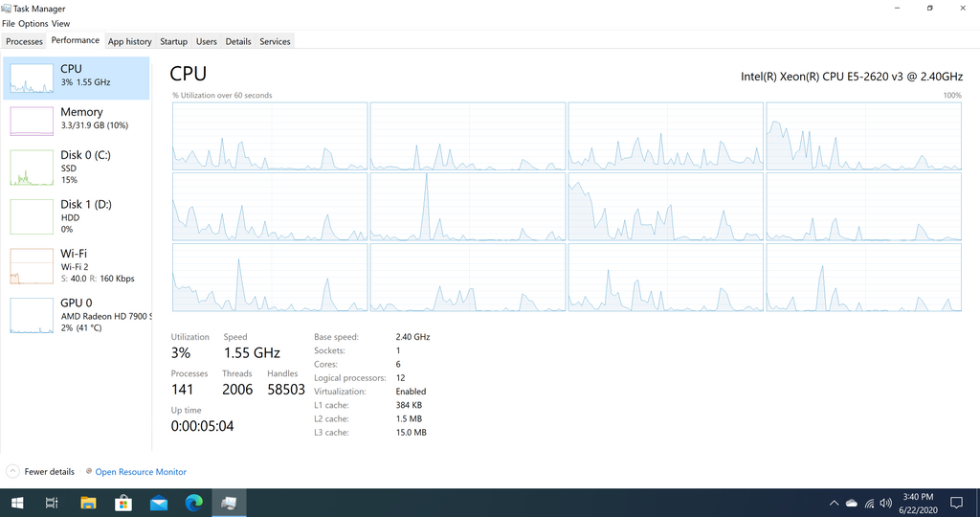Show hidden system tray icons
Screen dimensions: 980x517
pos(834,503)
